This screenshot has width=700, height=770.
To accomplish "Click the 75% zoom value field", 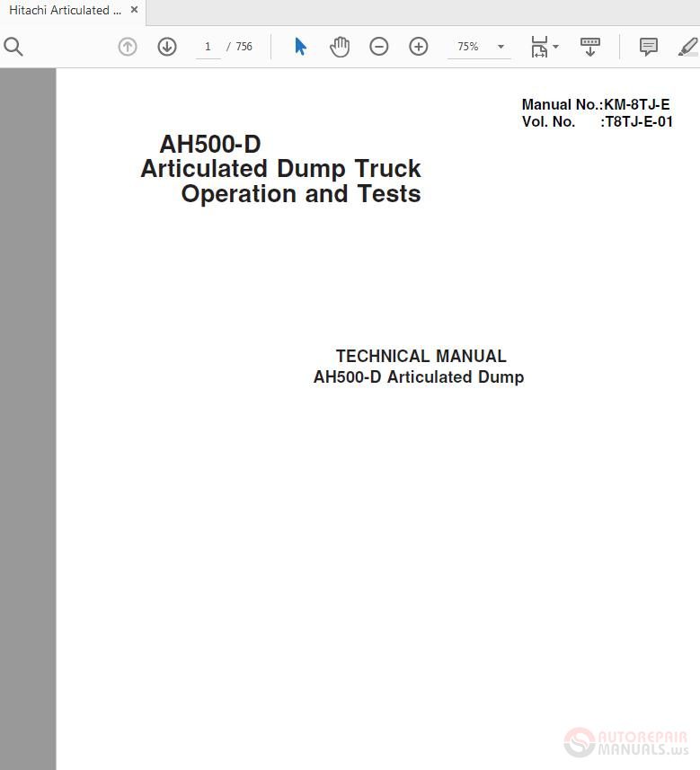I will 468,47.
